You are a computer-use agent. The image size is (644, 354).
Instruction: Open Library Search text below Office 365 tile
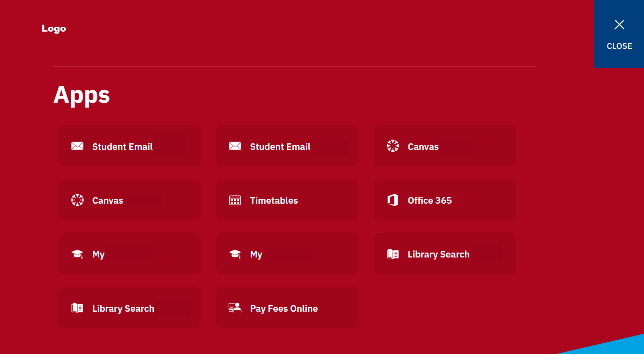point(439,254)
